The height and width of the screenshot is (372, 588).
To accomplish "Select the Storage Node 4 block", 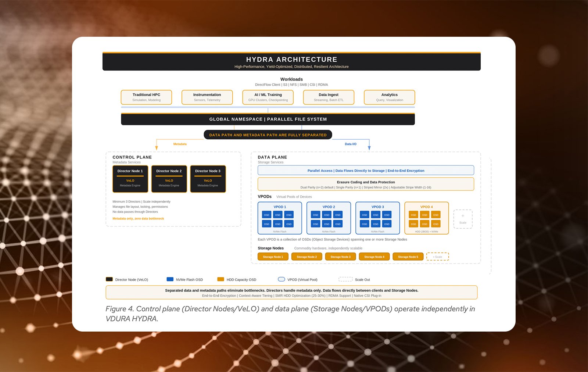I will point(374,257).
